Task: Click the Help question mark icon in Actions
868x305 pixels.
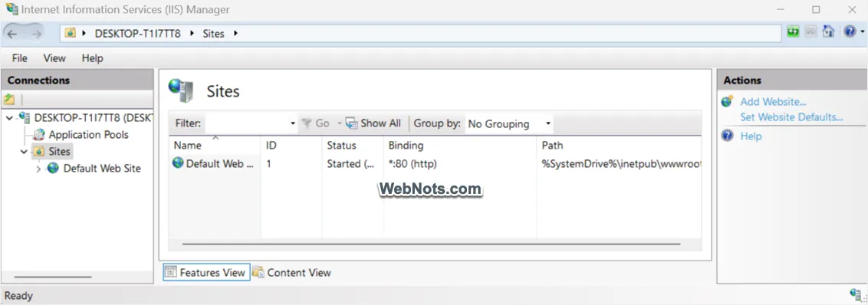Action: point(728,136)
